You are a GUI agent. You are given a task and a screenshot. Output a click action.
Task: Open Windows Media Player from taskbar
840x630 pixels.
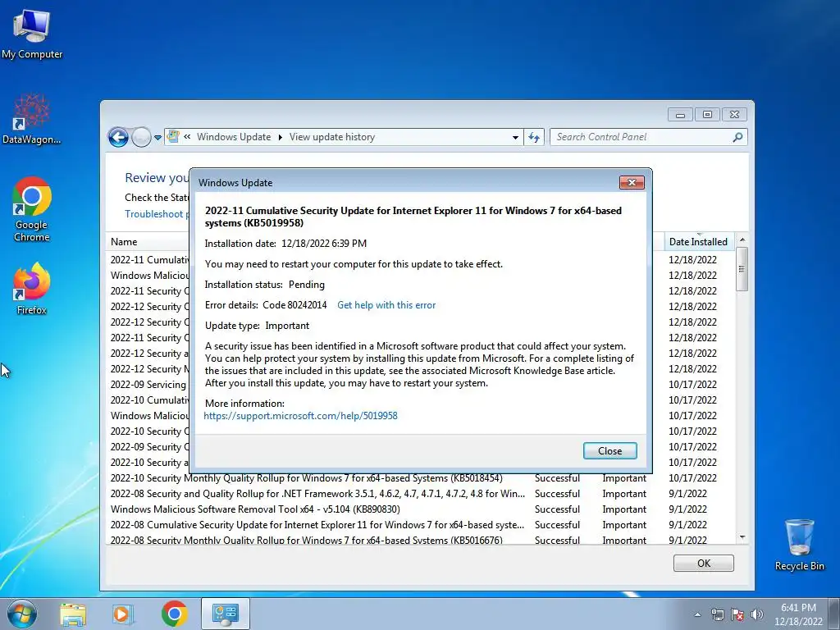pos(122,614)
